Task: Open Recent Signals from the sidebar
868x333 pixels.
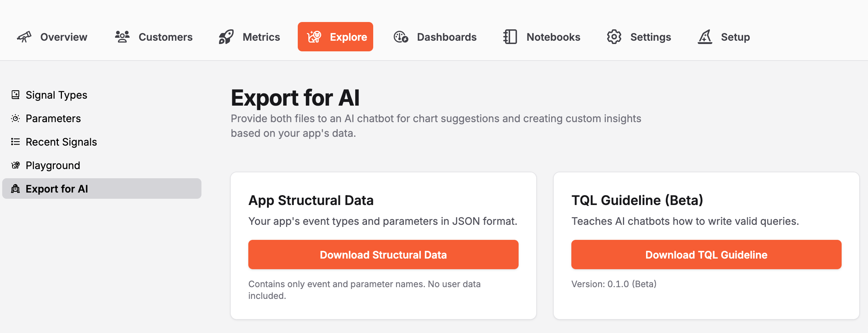Action: [x=61, y=142]
